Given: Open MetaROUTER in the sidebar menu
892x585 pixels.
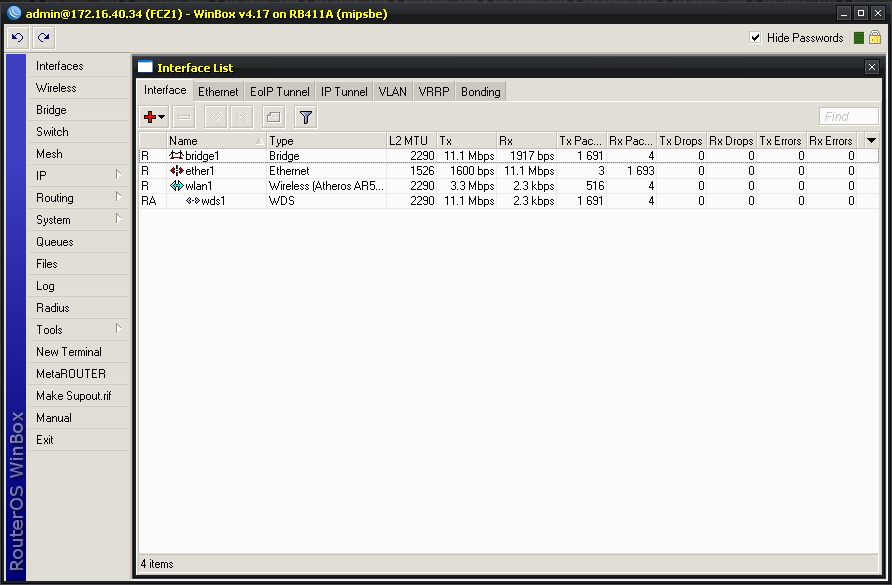Looking at the screenshot, I should (78, 374).
